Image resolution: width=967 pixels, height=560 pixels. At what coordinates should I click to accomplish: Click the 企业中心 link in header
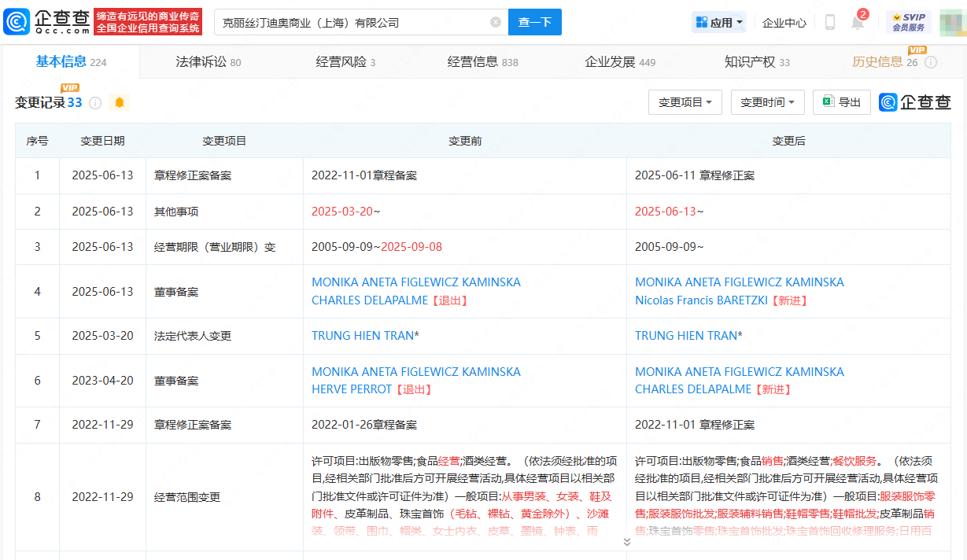point(784,23)
